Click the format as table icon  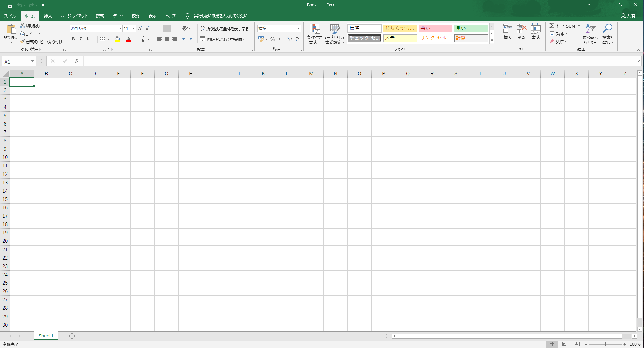[x=335, y=29]
